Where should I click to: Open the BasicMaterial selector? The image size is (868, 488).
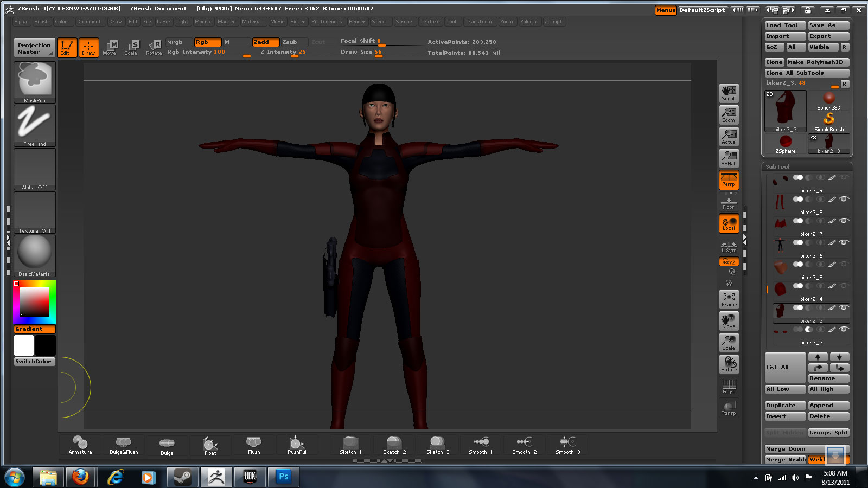pos(35,256)
